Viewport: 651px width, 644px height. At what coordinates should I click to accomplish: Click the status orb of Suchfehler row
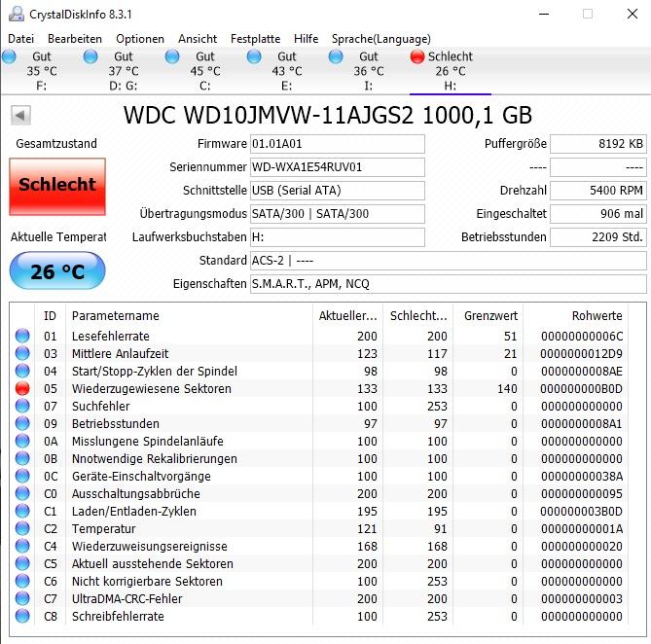pos(22,406)
